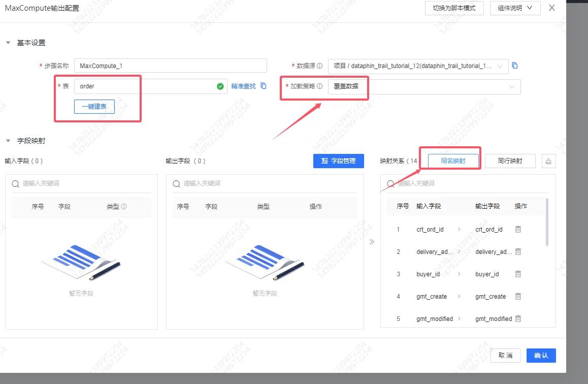The width and height of the screenshot is (588, 384).
Task: Click the input field type info icon
Action: pyautogui.click(x=124, y=206)
